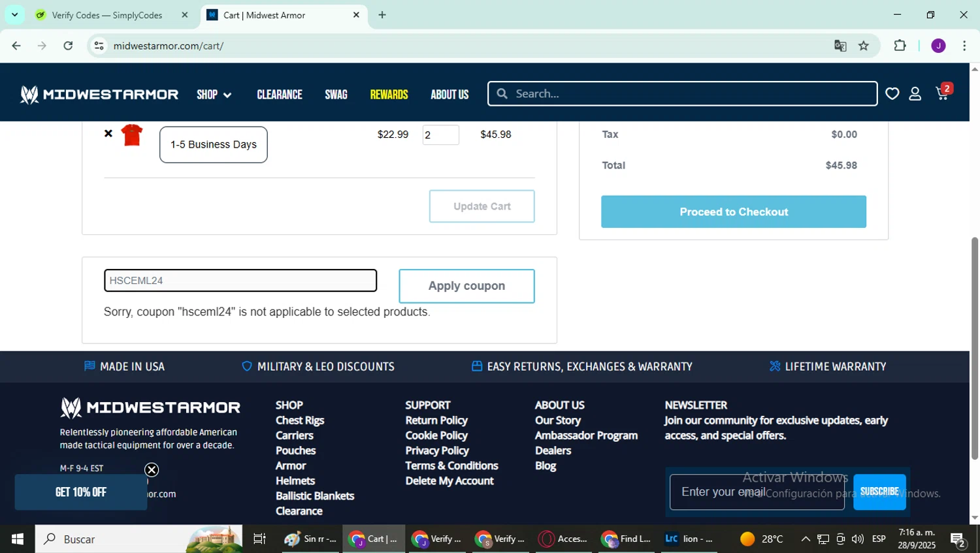Open the Lightroom 'lion' taskbar app

tap(689, 539)
